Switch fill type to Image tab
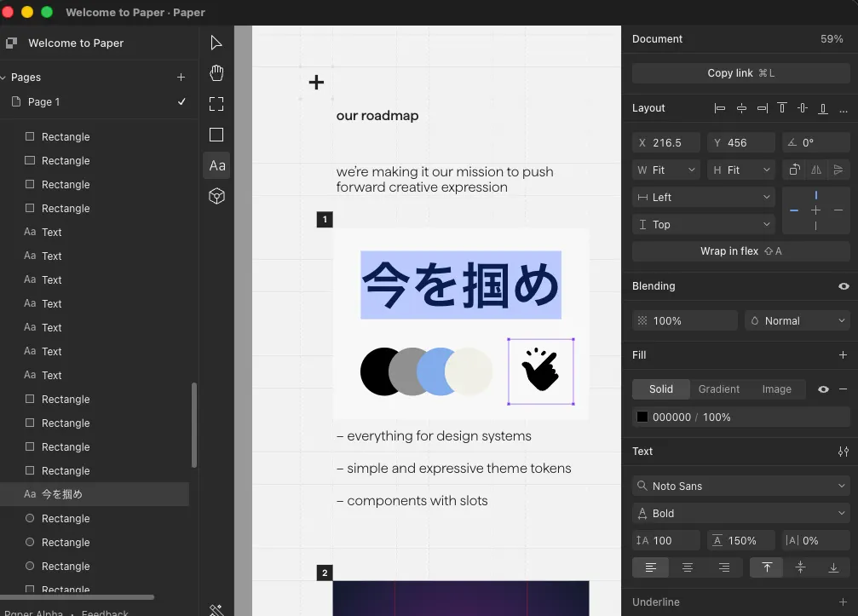This screenshot has height=616, width=858. [x=776, y=389]
